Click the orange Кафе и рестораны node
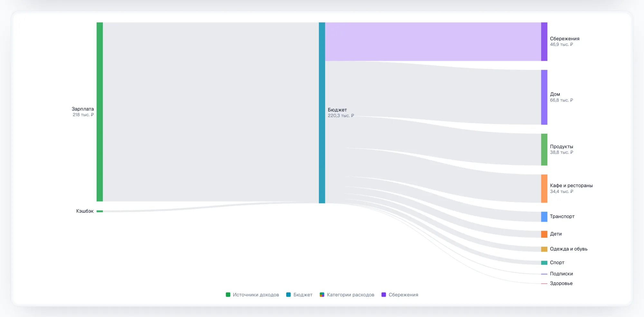Screen dimensions: 644x317 point(544,188)
